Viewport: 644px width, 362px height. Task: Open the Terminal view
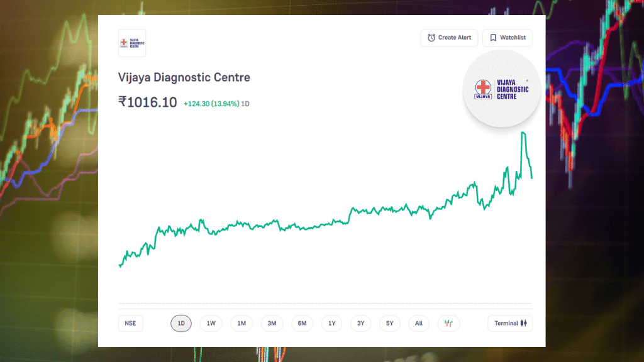pos(510,324)
